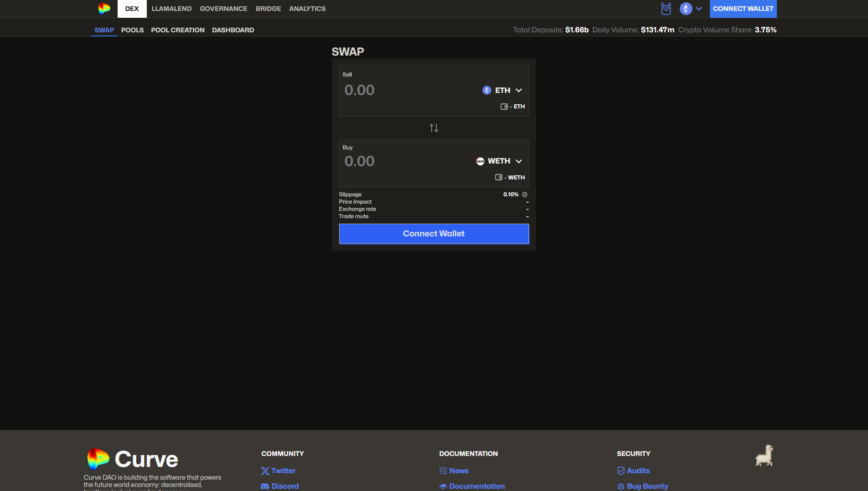
Task: Click the wallet balance icon for WETH
Action: click(499, 178)
